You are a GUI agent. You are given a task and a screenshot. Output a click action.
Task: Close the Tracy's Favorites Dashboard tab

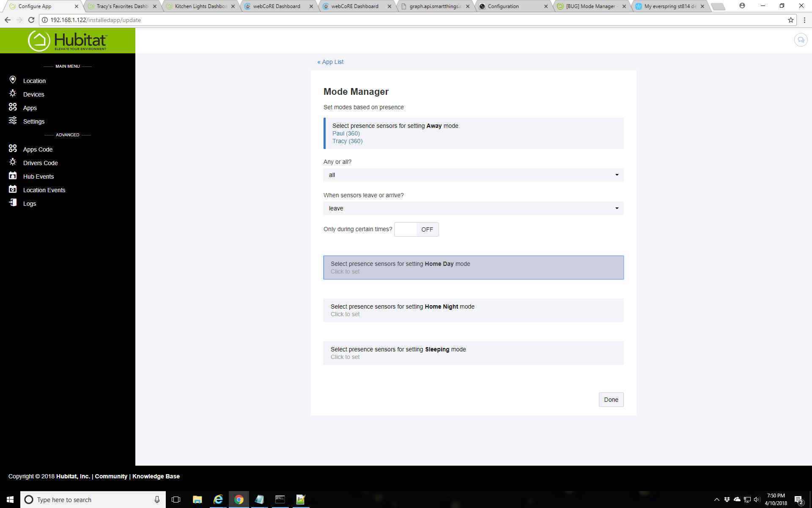point(155,6)
